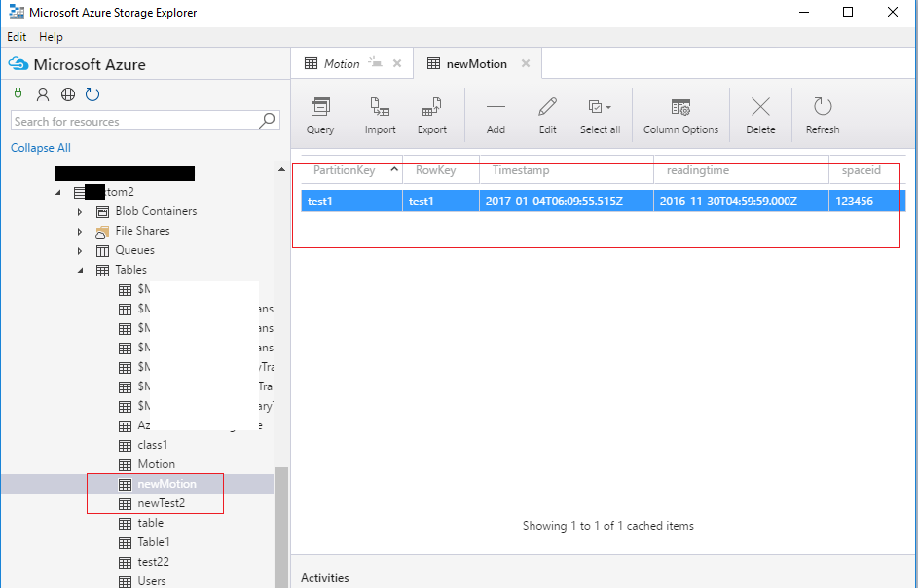The height and width of the screenshot is (588, 918).
Task: Click the Collapse All link
Action: [40, 148]
